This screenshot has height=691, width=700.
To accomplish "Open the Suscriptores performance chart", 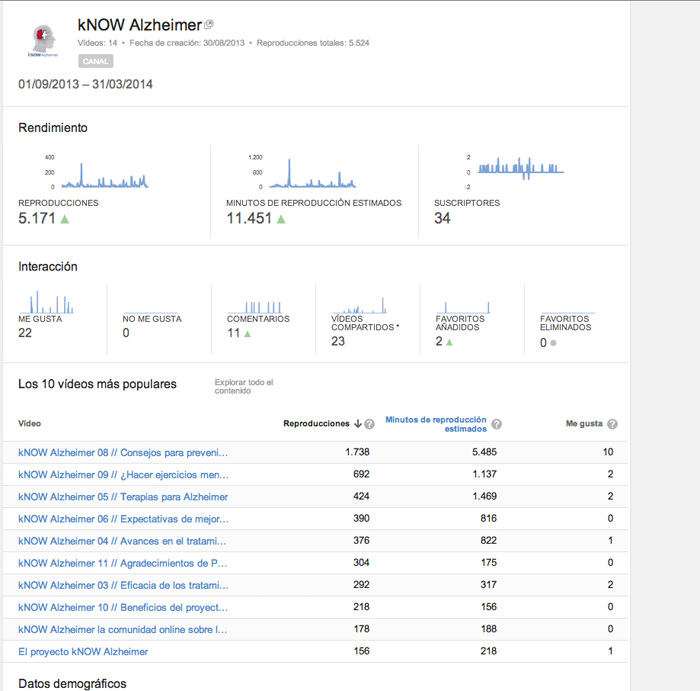I will click(514, 172).
